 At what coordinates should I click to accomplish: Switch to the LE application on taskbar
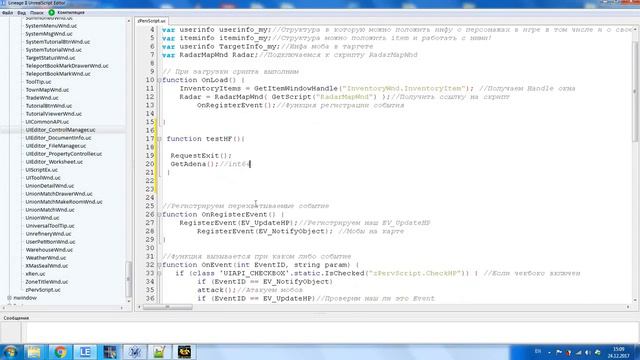[85, 352]
